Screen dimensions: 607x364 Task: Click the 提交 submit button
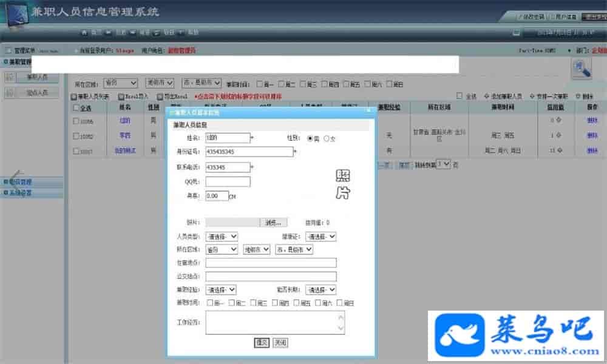pos(262,343)
